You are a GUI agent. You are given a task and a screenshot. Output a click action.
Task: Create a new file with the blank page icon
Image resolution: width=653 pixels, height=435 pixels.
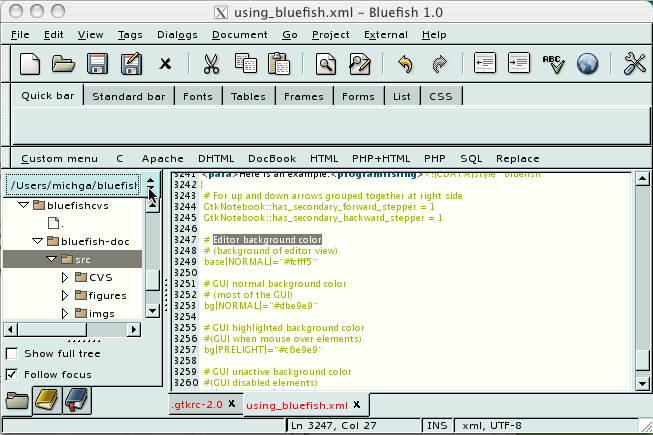coord(30,64)
